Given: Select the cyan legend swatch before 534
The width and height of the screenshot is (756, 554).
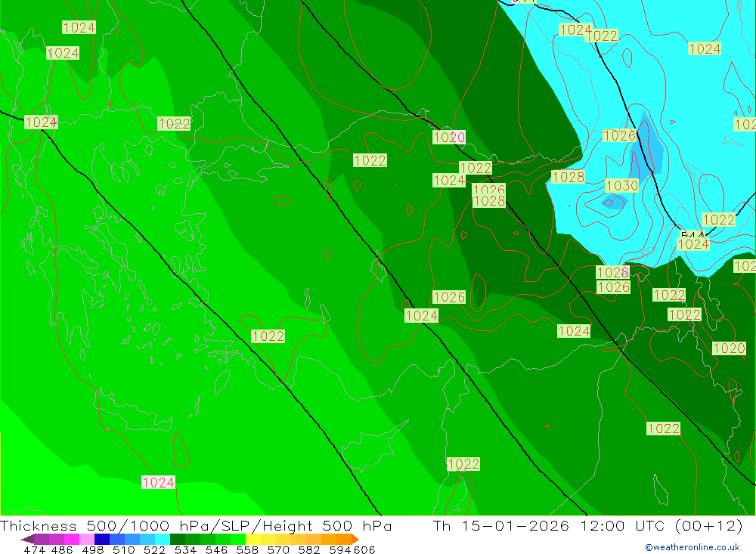Looking at the screenshot, I should [x=163, y=539].
